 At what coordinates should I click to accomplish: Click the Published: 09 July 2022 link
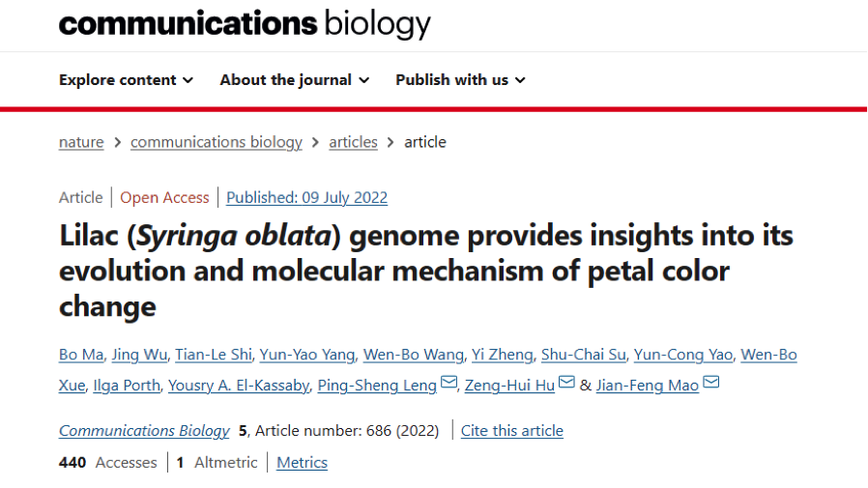click(x=306, y=197)
